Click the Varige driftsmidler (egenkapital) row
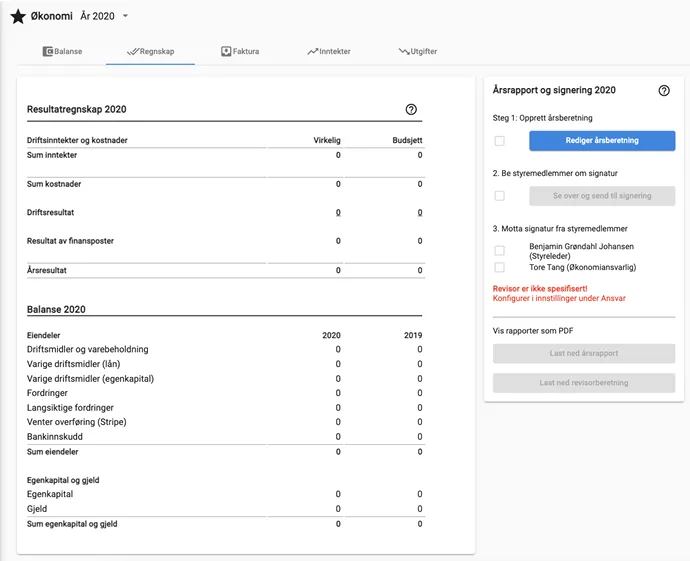This screenshot has width=690, height=561. [x=224, y=378]
